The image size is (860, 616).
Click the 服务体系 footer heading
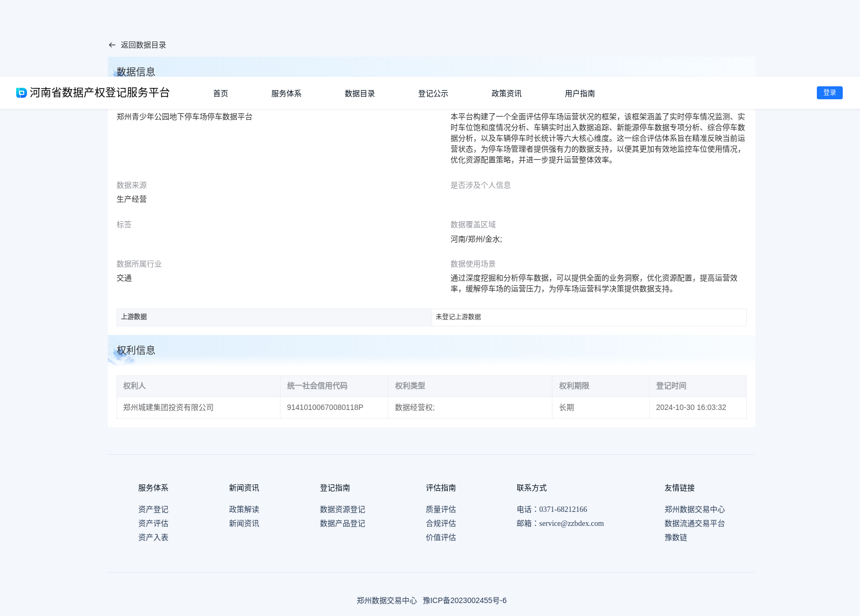click(x=153, y=488)
